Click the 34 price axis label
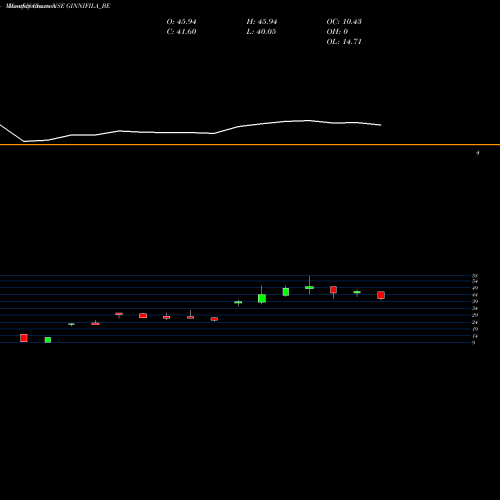500x500 pixels. coord(475,308)
